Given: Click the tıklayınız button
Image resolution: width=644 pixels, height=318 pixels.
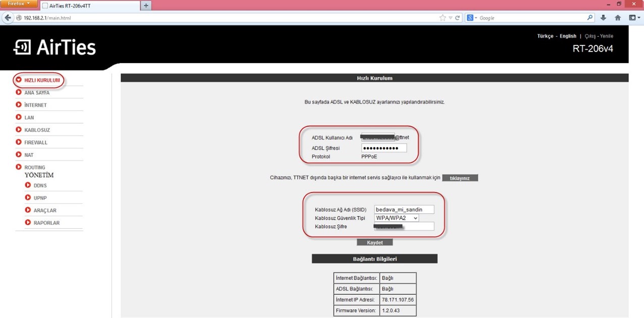Looking at the screenshot, I should tap(460, 178).
